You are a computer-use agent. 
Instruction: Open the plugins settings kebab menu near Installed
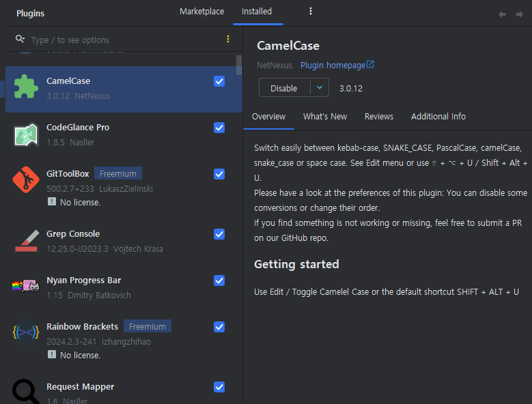311,11
